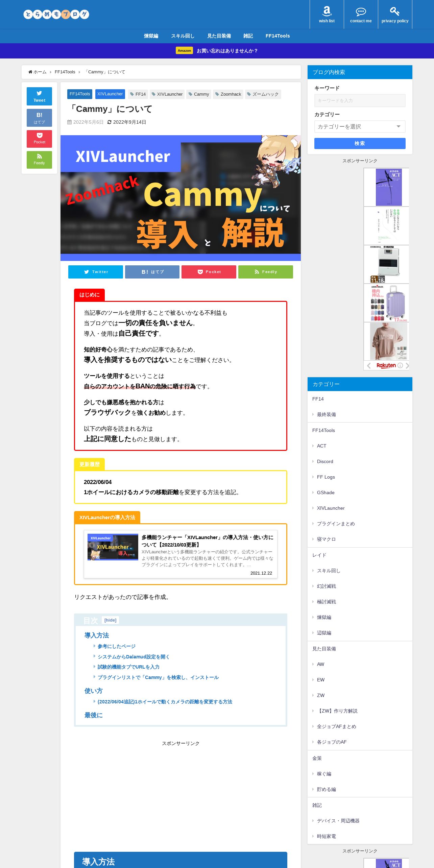434x868 pixels.
Task: Click the Rakuten ad next arrow
Action: click(407, 366)
